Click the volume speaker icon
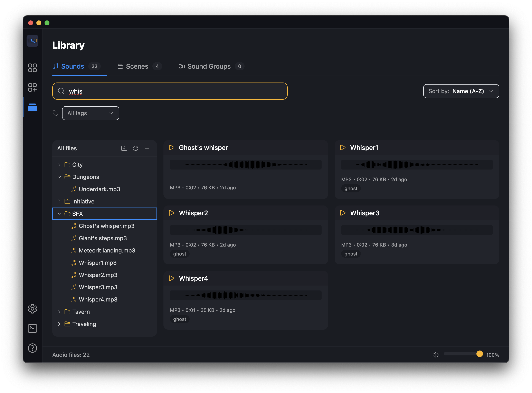The width and height of the screenshot is (532, 393). click(x=435, y=355)
